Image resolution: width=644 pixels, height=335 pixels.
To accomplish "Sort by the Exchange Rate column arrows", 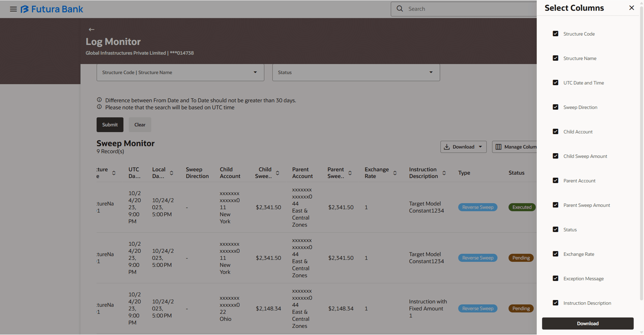I will pos(395,173).
